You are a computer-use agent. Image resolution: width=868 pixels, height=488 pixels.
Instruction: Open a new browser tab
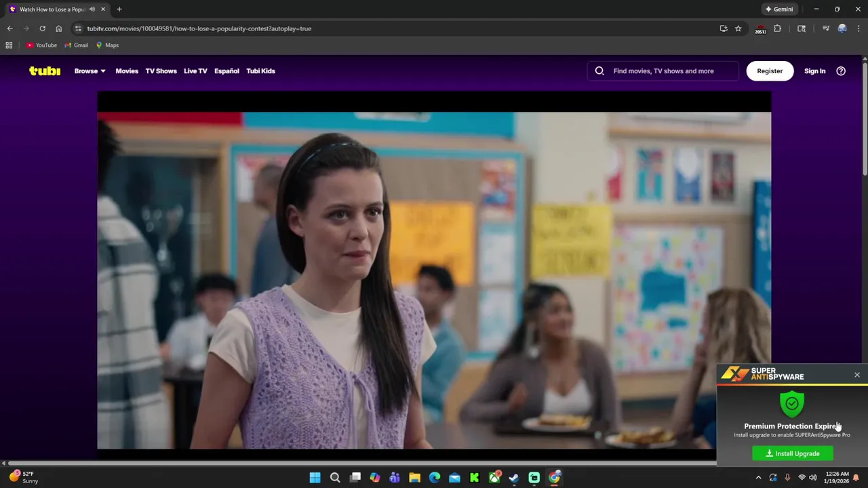[119, 9]
